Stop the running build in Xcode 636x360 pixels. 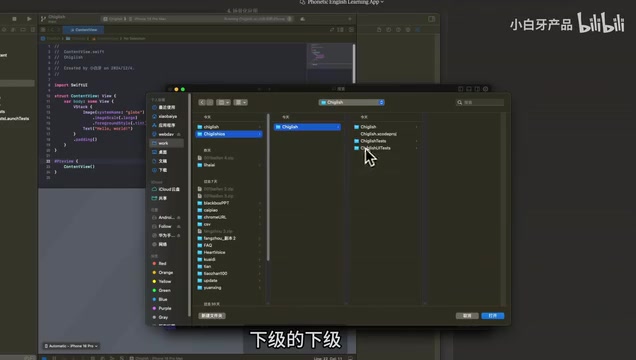(14, 19)
